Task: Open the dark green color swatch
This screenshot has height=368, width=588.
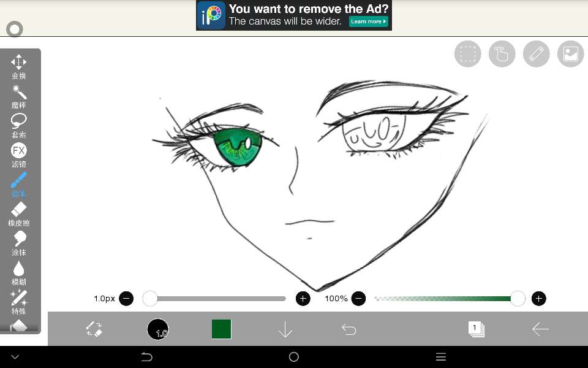Action: 221,329
